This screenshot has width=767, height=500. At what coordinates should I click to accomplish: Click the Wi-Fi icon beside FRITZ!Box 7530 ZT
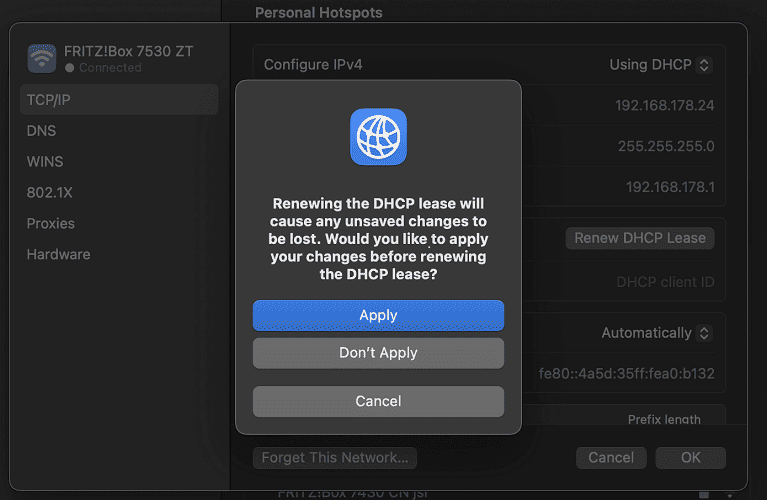(42, 59)
